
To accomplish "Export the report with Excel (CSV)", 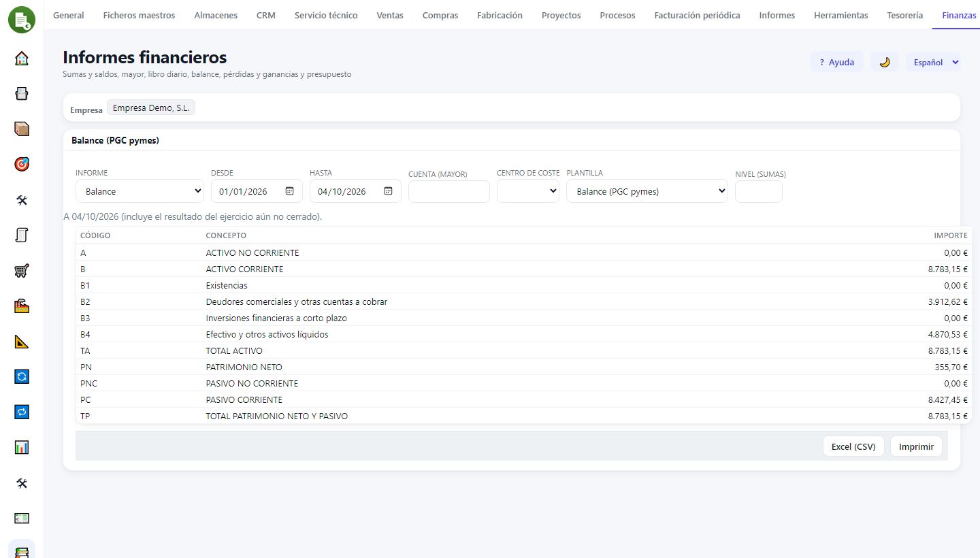I will coord(853,446).
